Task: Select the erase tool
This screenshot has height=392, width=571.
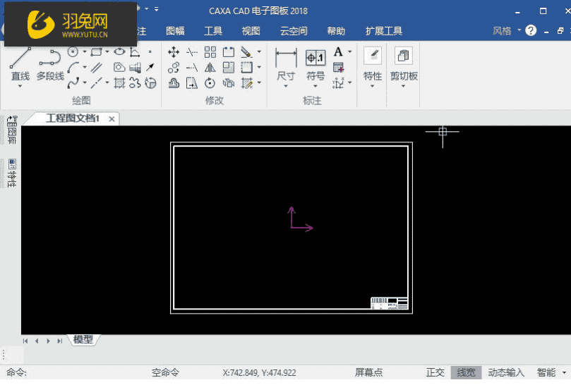Action: click(246, 52)
